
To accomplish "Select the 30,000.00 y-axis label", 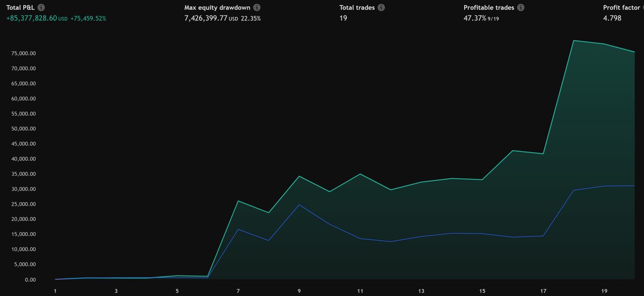I will tap(24, 189).
